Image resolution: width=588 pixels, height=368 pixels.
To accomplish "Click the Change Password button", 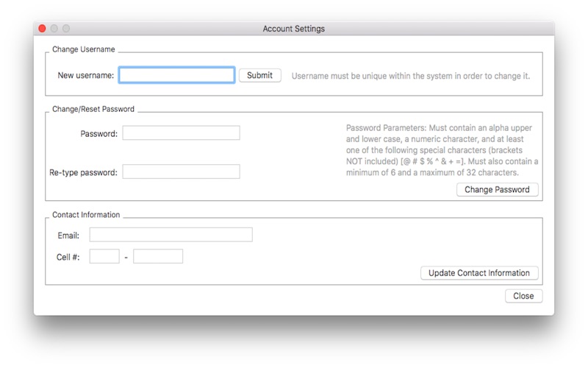I will tap(498, 190).
